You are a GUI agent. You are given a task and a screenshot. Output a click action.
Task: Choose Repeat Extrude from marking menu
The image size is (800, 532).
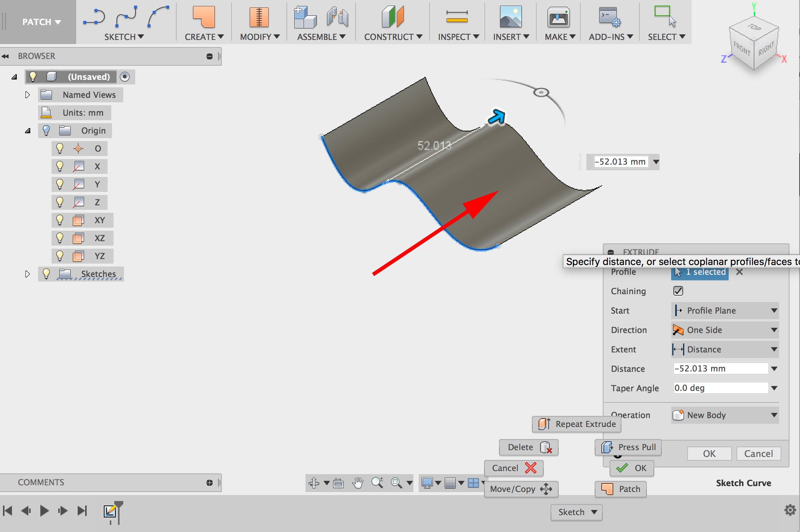pyautogui.click(x=577, y=424)
